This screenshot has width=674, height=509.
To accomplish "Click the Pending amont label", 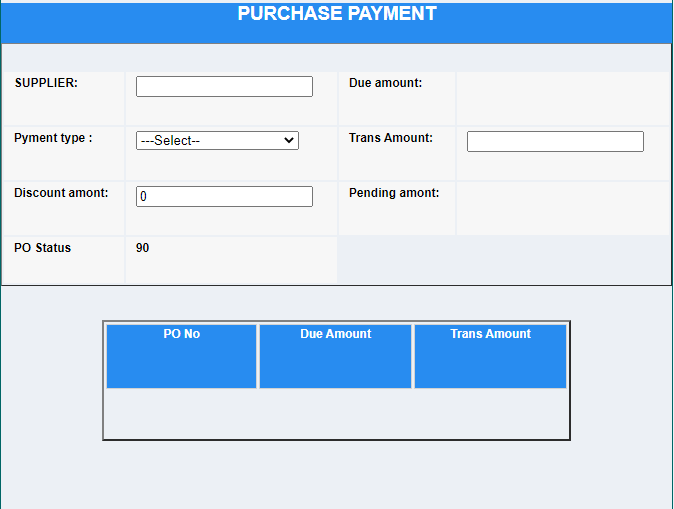I will tap(394, 193).
